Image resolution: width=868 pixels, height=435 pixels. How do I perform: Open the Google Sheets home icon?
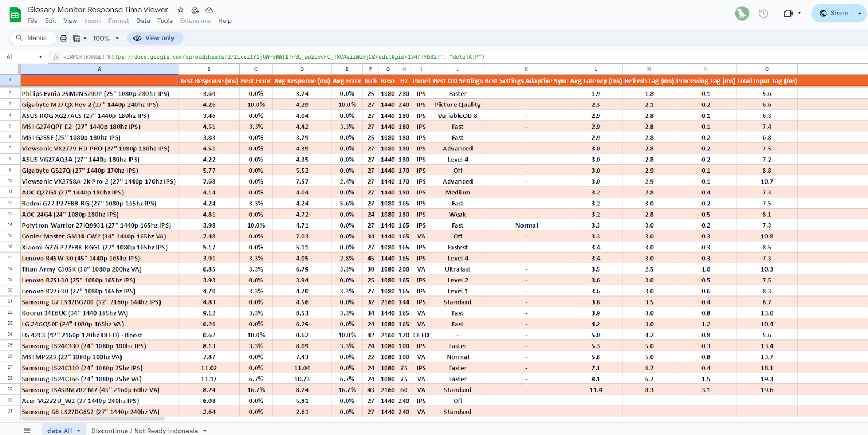[15, 15]
